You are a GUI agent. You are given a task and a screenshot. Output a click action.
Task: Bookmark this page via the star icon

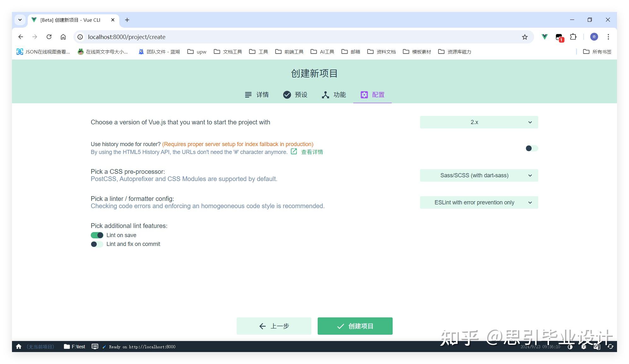point(525,37)
